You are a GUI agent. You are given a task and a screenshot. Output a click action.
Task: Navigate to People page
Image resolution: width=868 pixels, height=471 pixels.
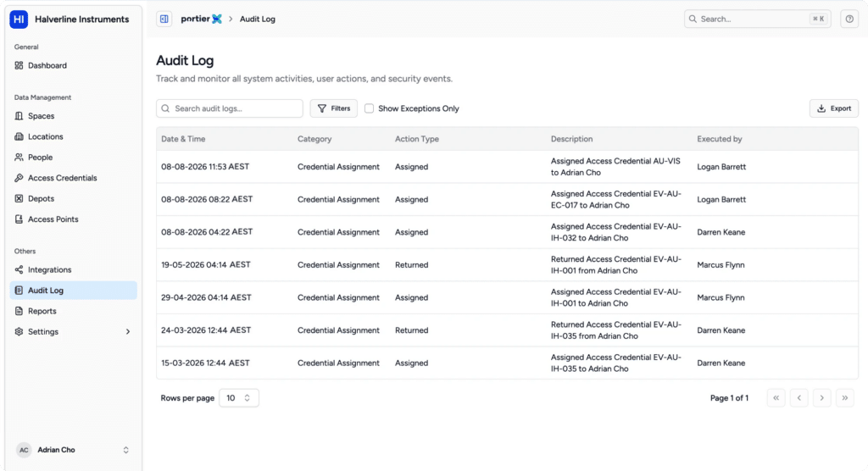tap(73, 158)
